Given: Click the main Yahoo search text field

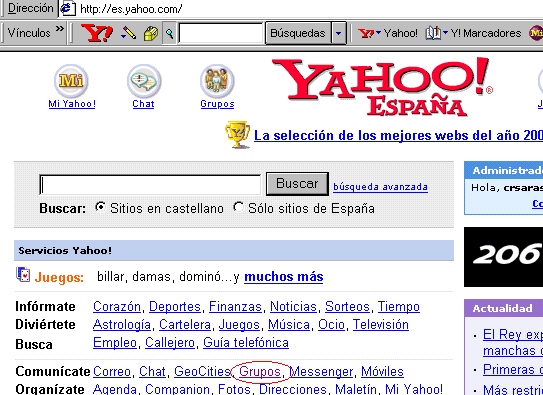Looking at the screenshot, I should pyautogui.click(x=150, y=185).
